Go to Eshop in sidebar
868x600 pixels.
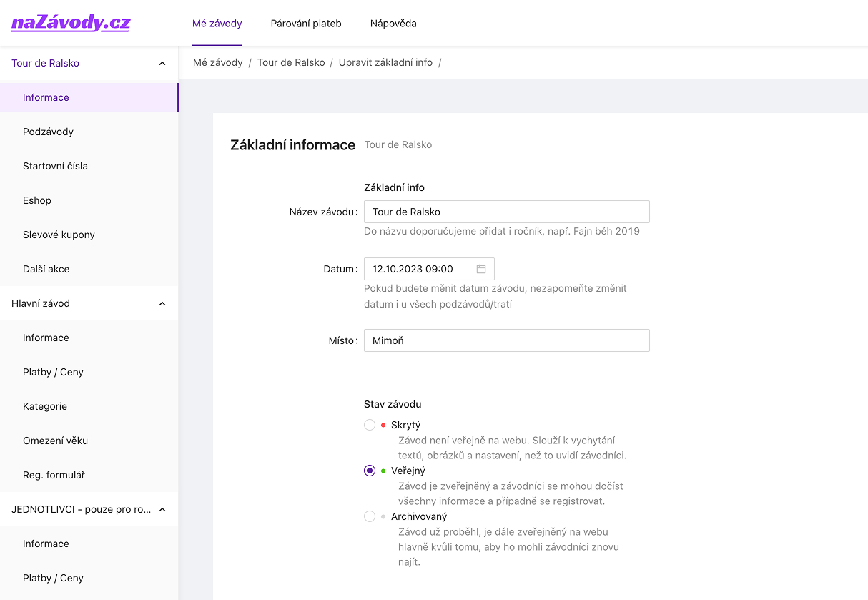pos(37,200)
